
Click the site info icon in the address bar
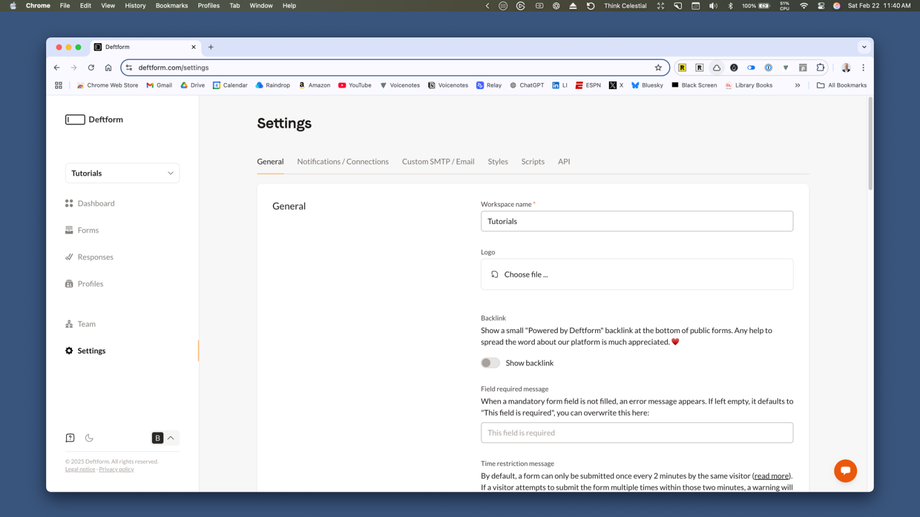click(x=129, y=67)
